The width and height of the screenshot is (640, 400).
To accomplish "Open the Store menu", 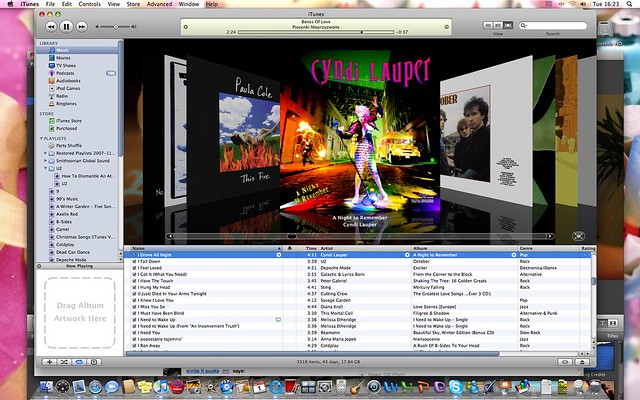I will pyautogui.click(x=133, y=4).
